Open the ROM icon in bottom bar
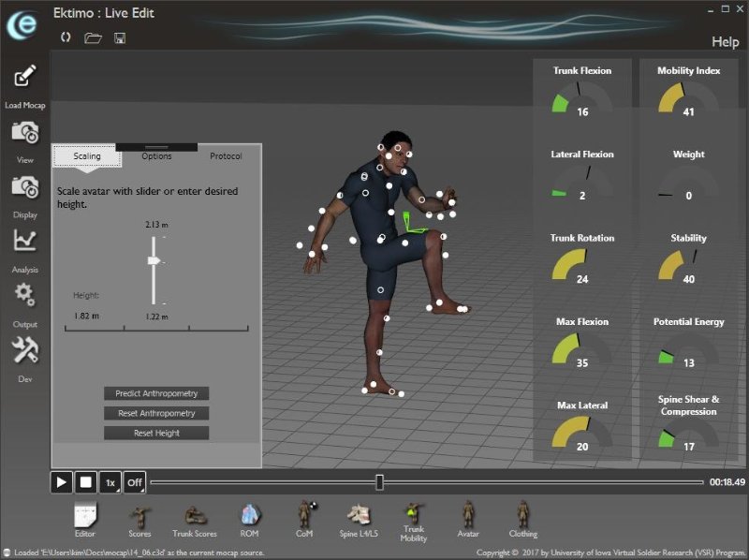Screen dimensions: 749x560 tap(249, 515)
